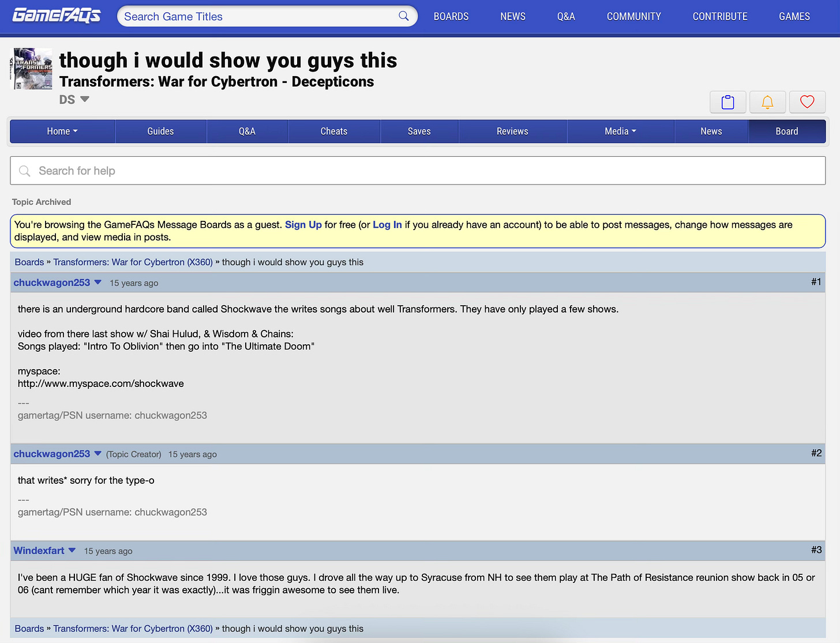The width and height of the screenshot is (840, 643).
Task: Click the Log In link
Action: pos(387,225)
